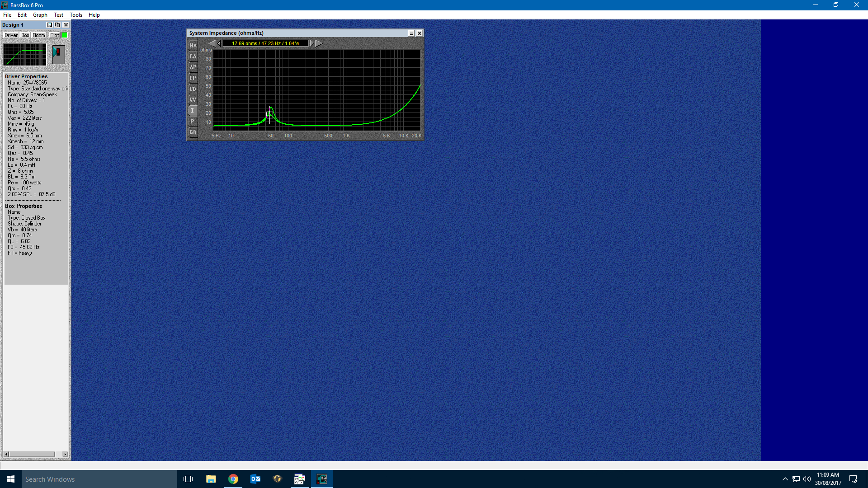Click the Plot button in Design 1
The image size is (868, 488).
pos(54,35)
